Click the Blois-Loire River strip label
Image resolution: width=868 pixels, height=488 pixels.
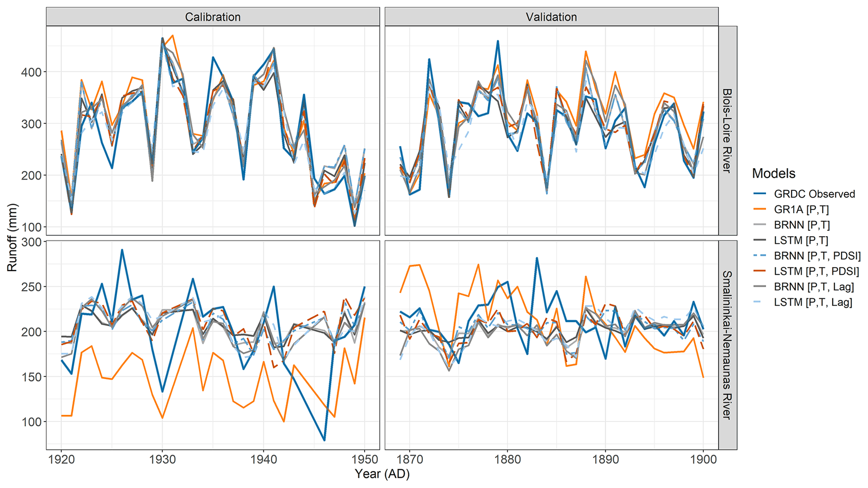pos(727,130)
